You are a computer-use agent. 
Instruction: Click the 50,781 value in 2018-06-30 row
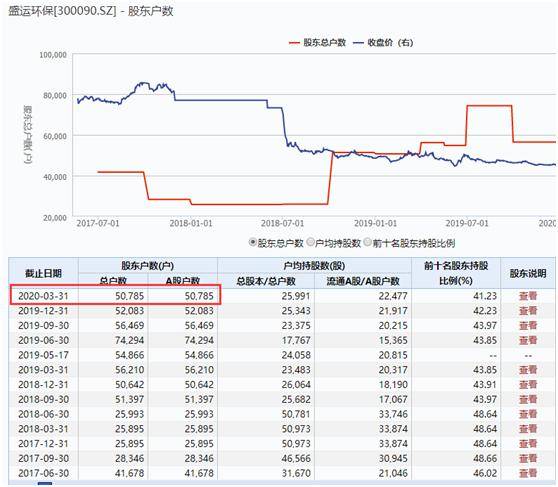point(296,414)
